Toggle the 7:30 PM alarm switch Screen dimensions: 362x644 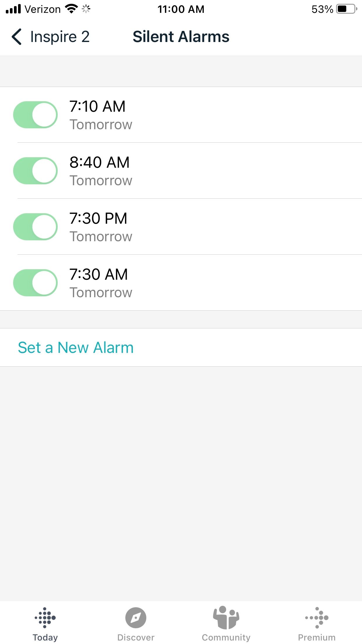click(x=36, y=227)
